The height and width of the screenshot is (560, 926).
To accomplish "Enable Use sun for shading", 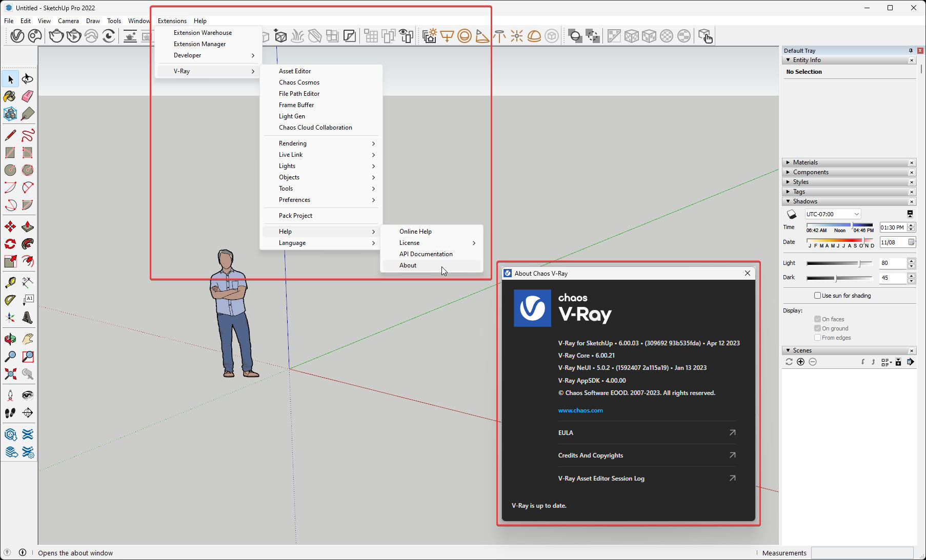I will 817,296.
